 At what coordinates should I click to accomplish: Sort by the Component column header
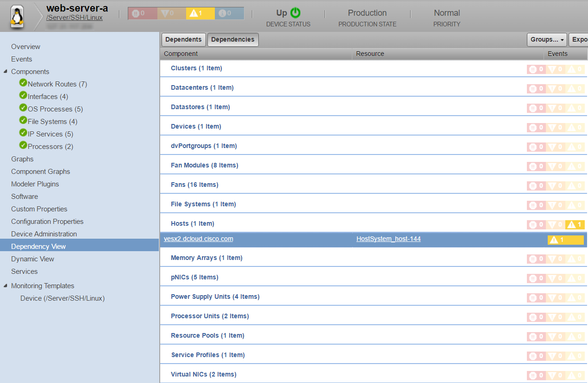[x=181, y=54]
